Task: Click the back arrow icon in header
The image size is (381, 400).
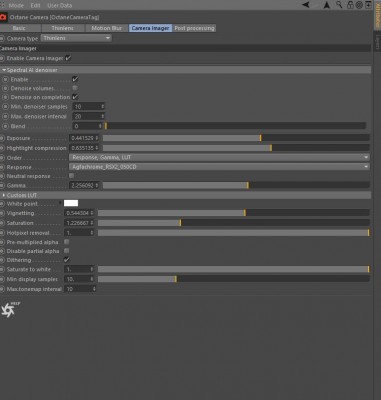Action: point(305,5)
